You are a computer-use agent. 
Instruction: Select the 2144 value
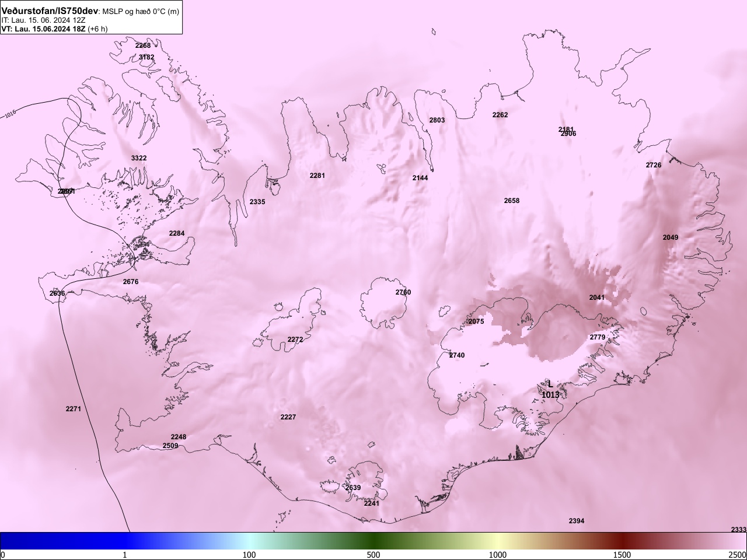coord(420,178)
